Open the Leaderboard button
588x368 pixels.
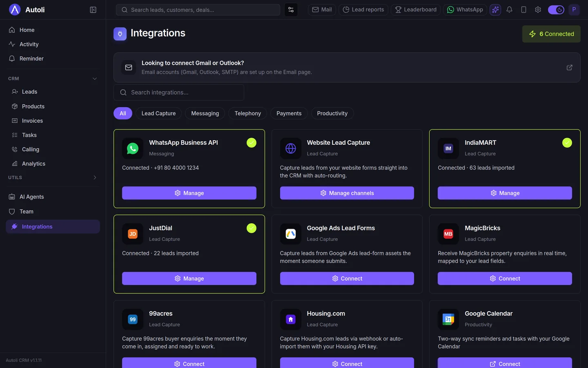click(x=416, y=10)
